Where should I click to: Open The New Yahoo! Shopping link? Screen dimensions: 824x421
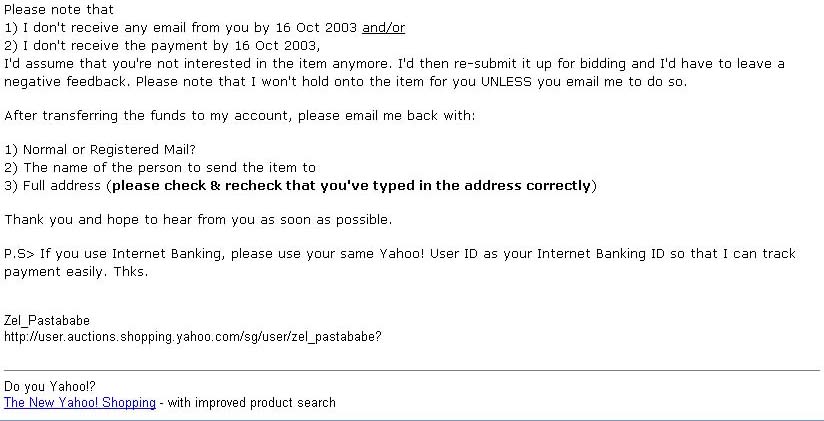click(80, 403)
